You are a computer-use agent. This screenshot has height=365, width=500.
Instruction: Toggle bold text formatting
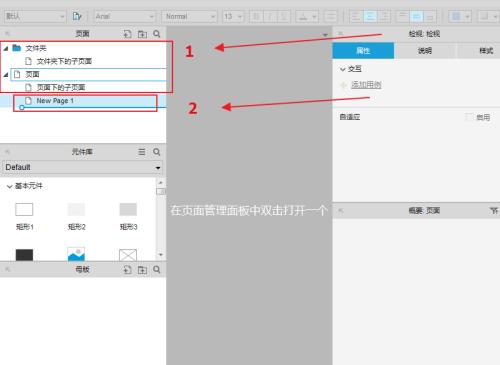click(x=256, y=16)
